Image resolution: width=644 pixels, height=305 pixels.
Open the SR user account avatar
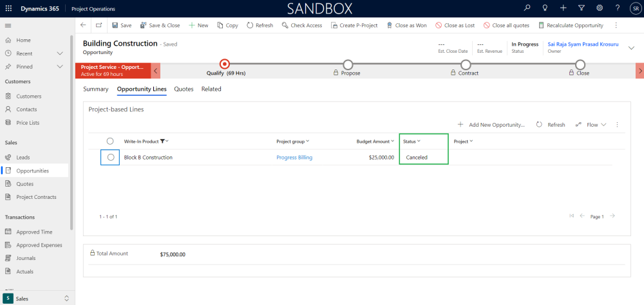point(635,8)
